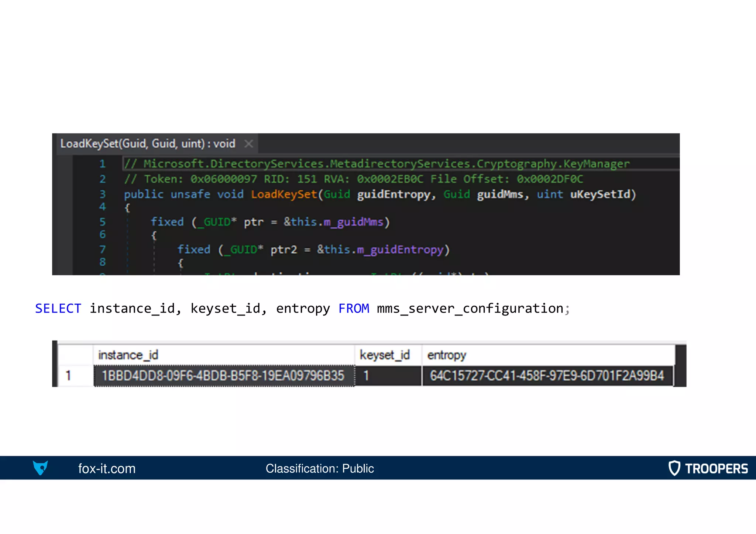Select the entropy cell 64C15727-CC41-458F-97E9-6D701F2A99B4

tap(547, 376)
